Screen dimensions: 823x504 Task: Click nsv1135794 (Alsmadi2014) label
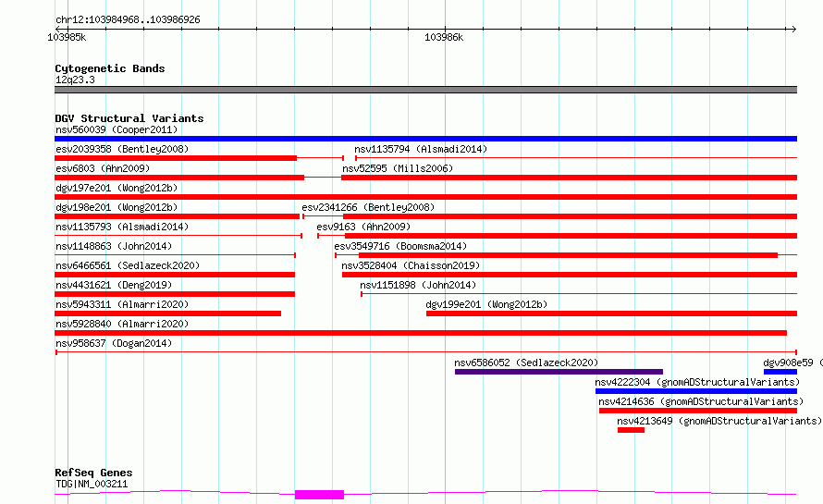point(421,149)
